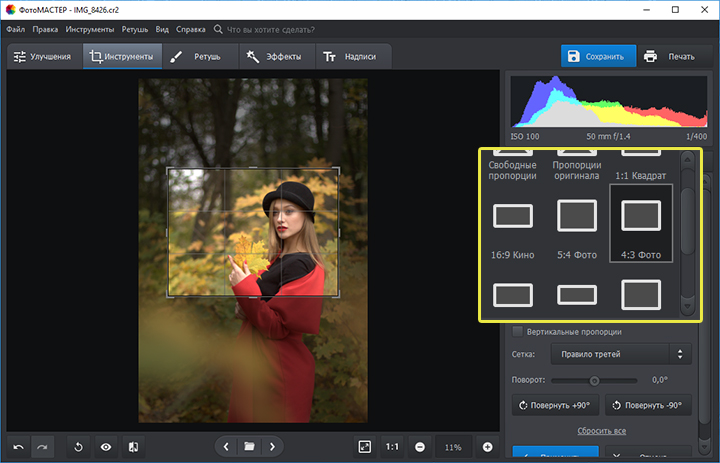
Task: Click the Сохранить button
Action: pos(596,57)
